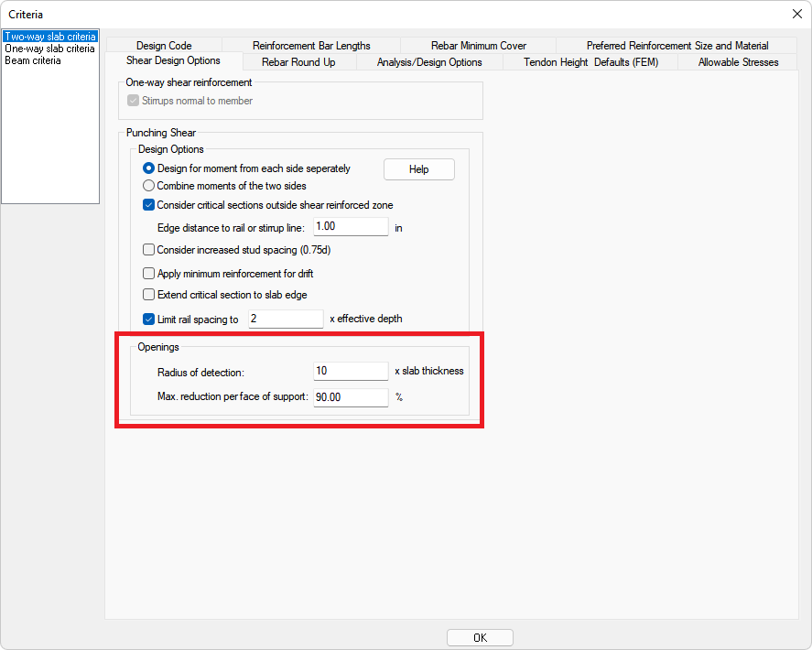Image resolution: width=812 pixels, height=650 pixels.
Task: Open the Rebar Minimum Cover tab
Action: 478,46
